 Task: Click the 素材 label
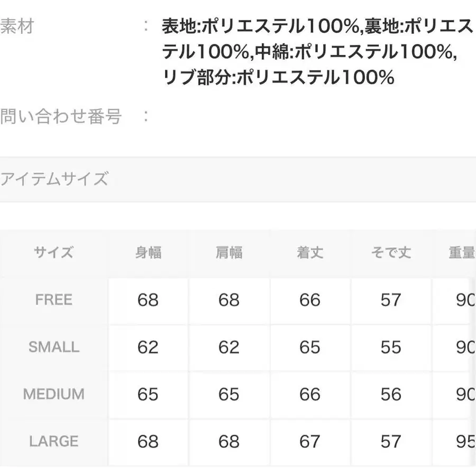click(x=17, y=26)
